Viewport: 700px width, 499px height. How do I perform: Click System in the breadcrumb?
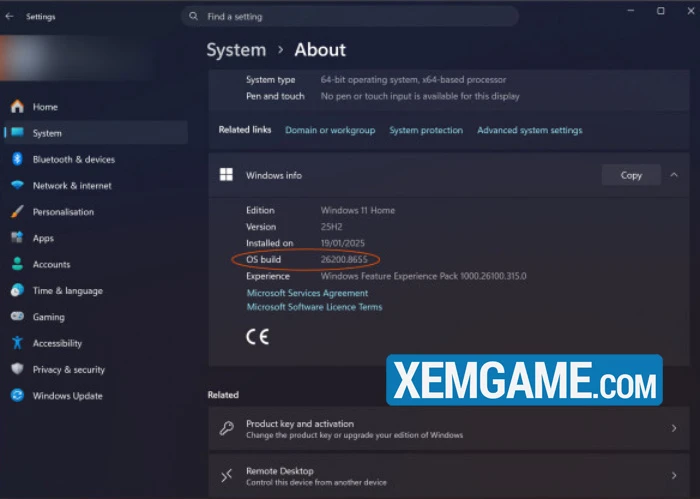(x=236, y=50)
